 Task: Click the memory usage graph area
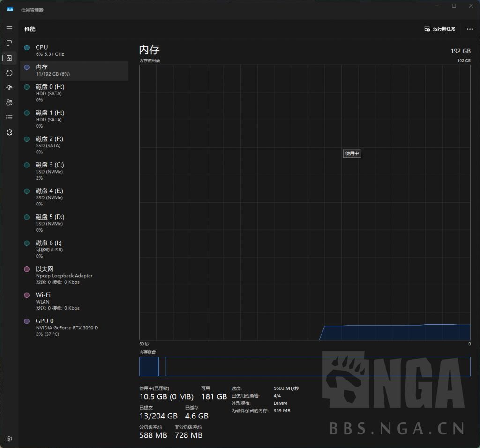(x=305, y=202)
